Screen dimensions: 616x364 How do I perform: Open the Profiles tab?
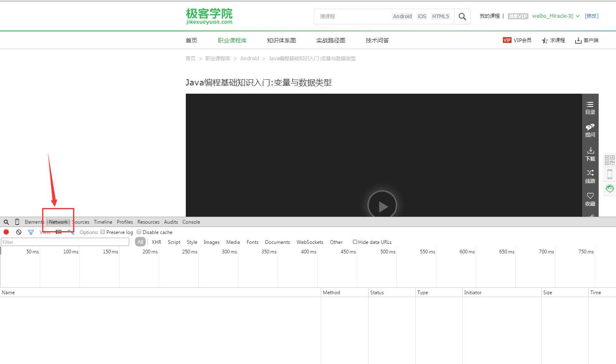tap(125, 222)
